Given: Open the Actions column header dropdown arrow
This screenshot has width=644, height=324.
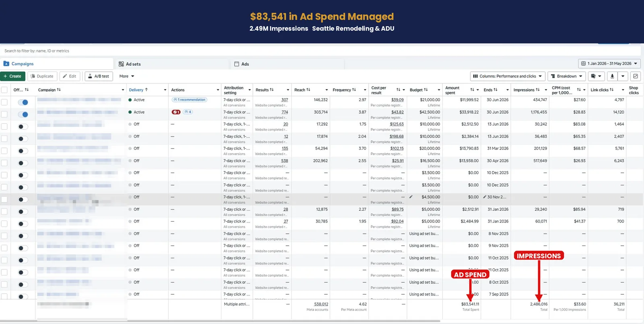Looking at the screenshot, I should point(218,90).
